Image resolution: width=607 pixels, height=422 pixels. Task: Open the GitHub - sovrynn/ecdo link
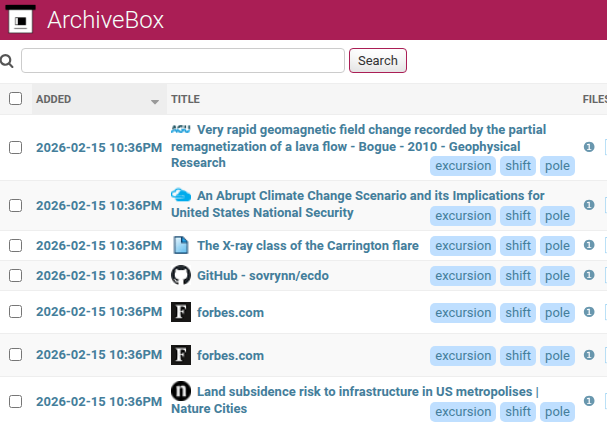263,275
